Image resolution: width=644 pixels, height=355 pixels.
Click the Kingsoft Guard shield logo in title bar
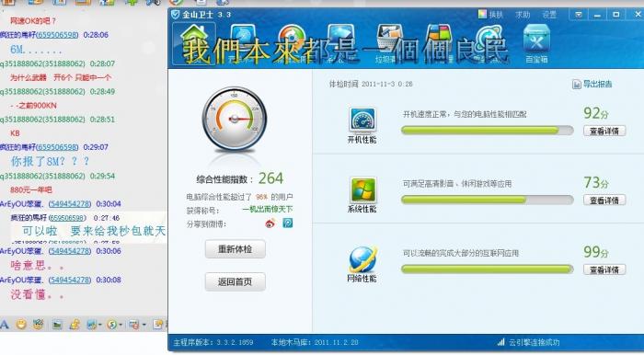(176, 15)
